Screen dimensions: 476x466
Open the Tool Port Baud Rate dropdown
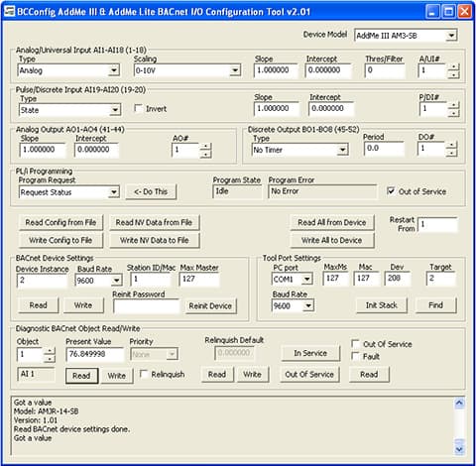(x=308, y=305)
